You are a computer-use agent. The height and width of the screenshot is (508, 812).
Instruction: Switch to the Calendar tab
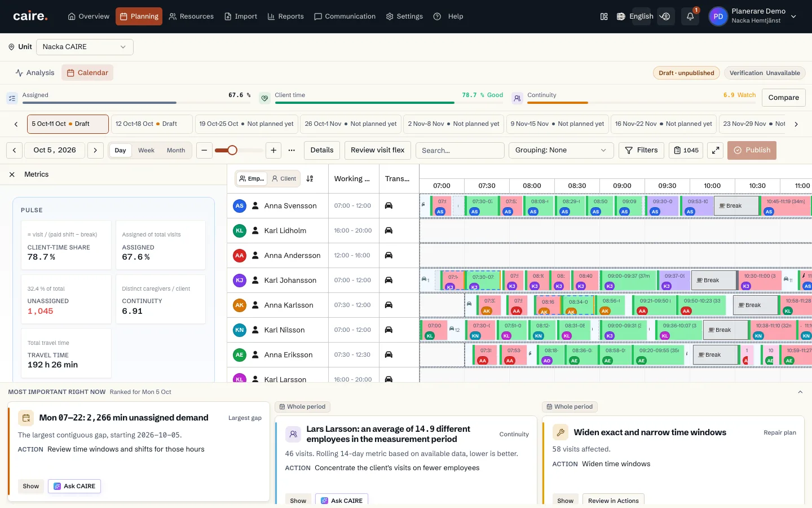pos(87,73)
